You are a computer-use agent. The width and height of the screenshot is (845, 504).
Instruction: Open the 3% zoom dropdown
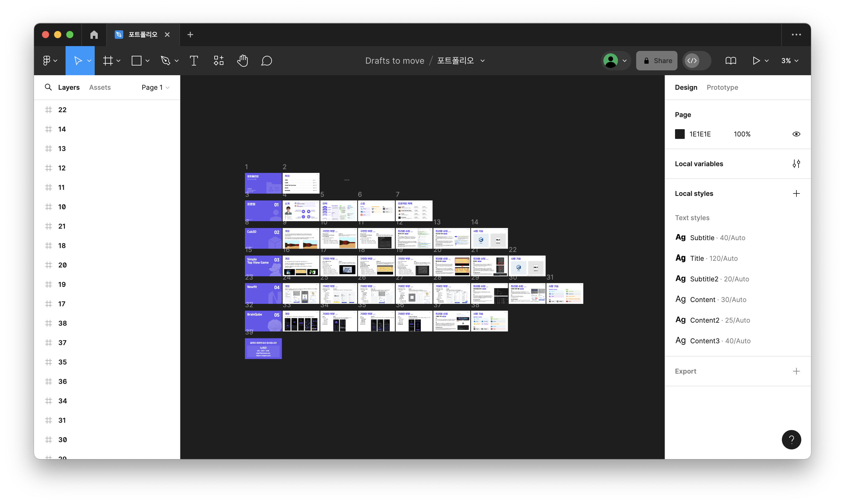(x=789, y=61)
